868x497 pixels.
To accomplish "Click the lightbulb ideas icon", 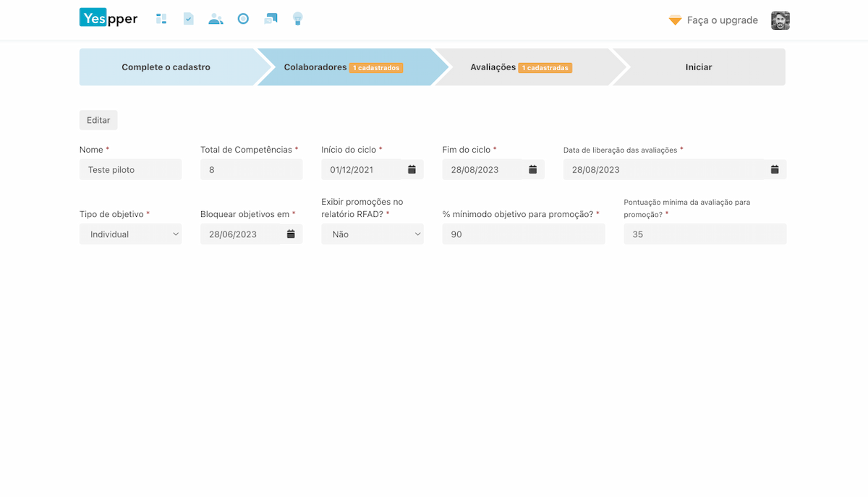I will point(297,19).
